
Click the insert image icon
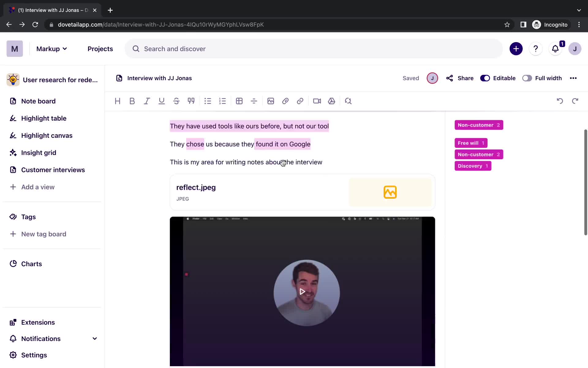[x=270, y=101]
